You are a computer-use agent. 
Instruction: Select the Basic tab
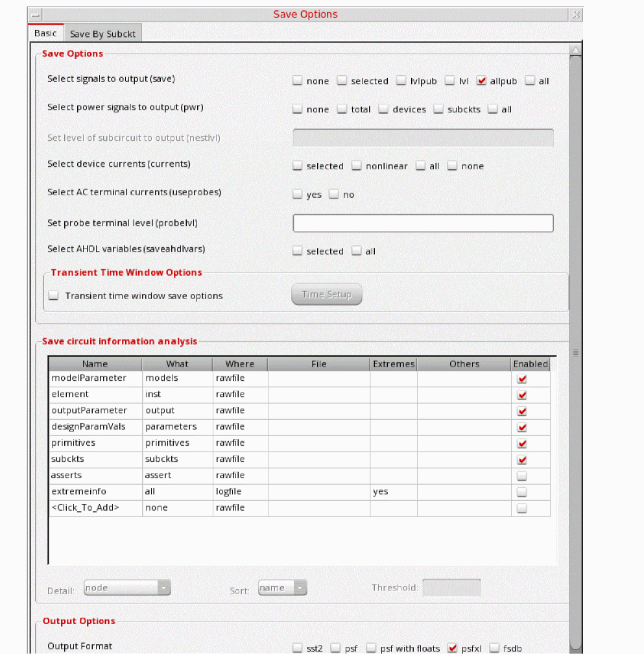tap(45, 33)
